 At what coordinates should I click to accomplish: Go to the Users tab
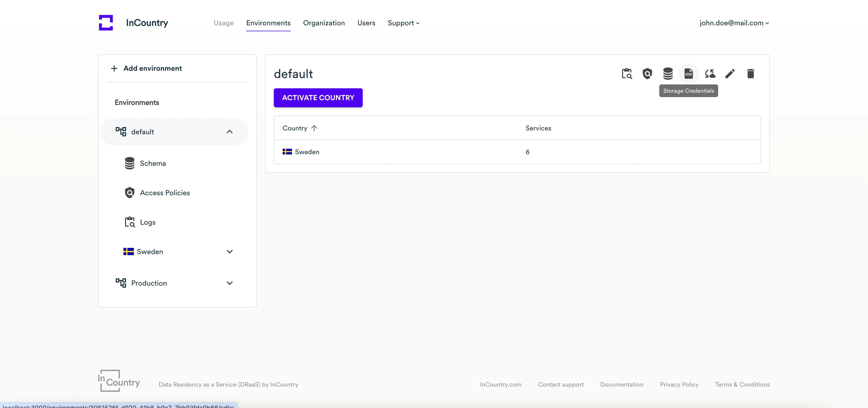(x=366, y=23)
